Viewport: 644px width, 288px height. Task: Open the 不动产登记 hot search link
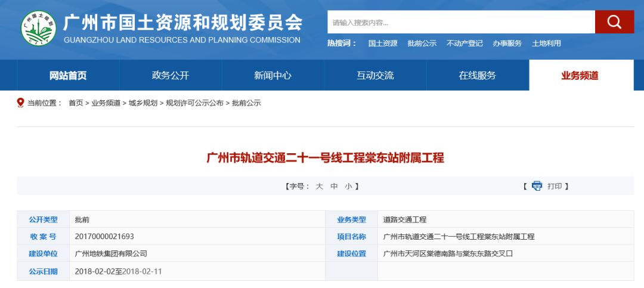click(x=465, y=44)
